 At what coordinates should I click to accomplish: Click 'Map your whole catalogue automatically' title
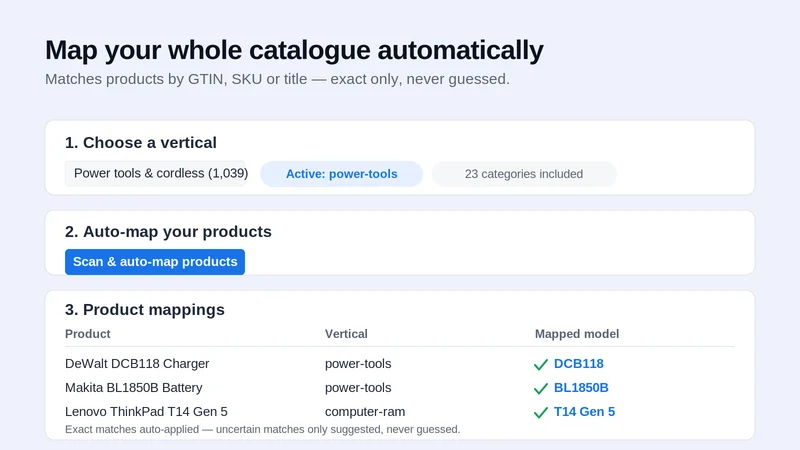point(294,50)
